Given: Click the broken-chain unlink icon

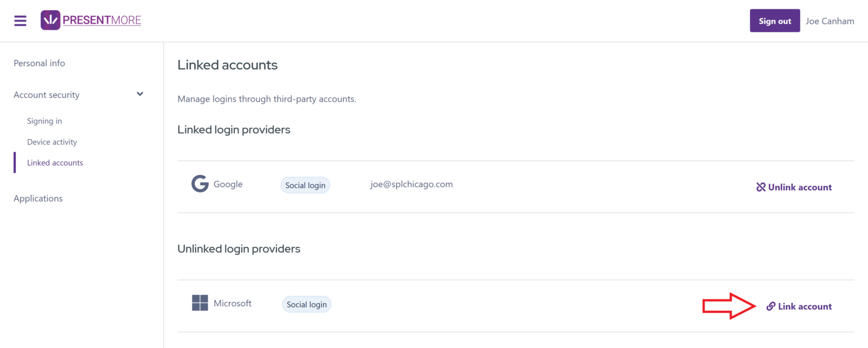Looking at the screenshot, I should 761,187.
